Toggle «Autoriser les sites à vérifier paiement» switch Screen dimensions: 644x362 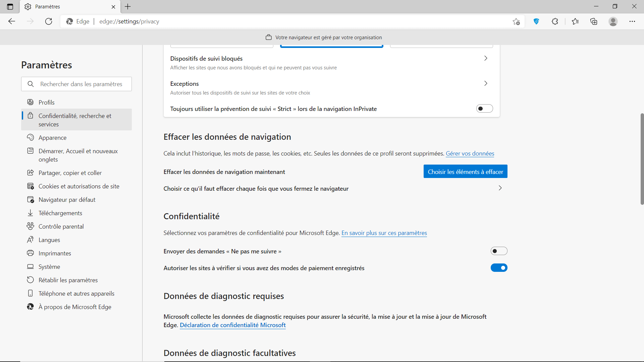coord(499,268)
